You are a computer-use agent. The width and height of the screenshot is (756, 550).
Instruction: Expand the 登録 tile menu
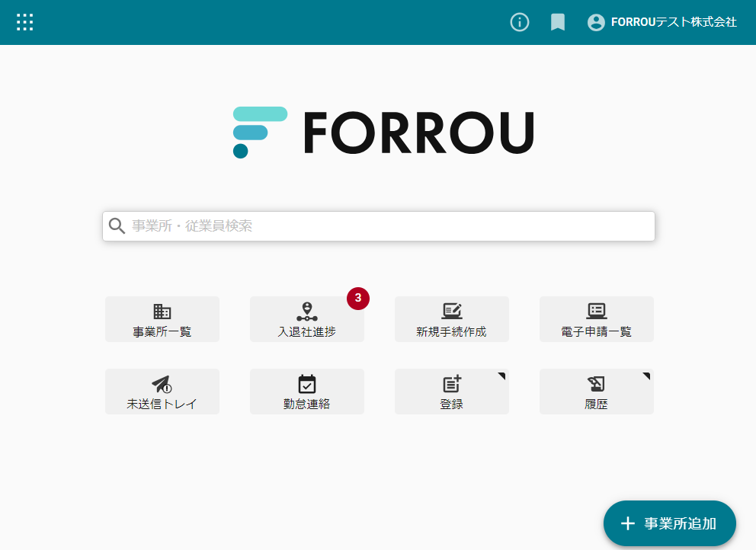point(451,392)
